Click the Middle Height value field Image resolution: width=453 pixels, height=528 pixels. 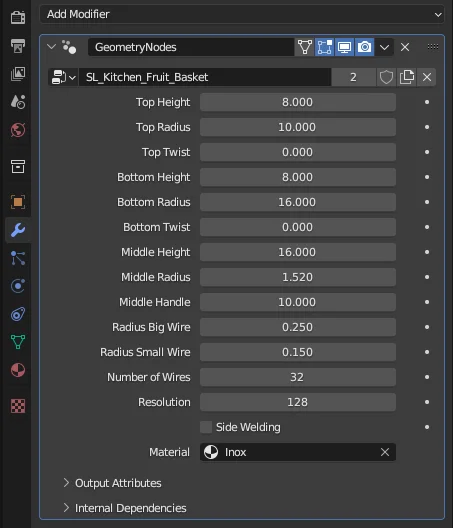pyautogui.click(x=297, y=252)
